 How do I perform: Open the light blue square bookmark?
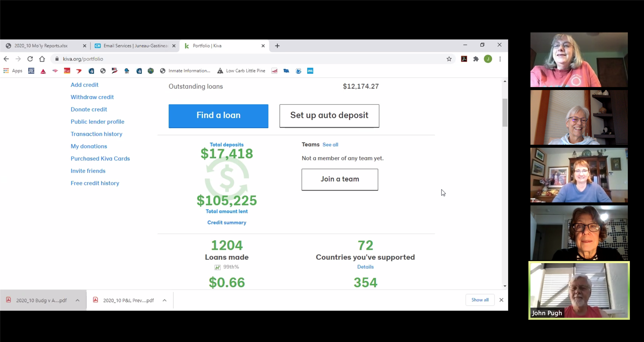click(x=310, y=71)
